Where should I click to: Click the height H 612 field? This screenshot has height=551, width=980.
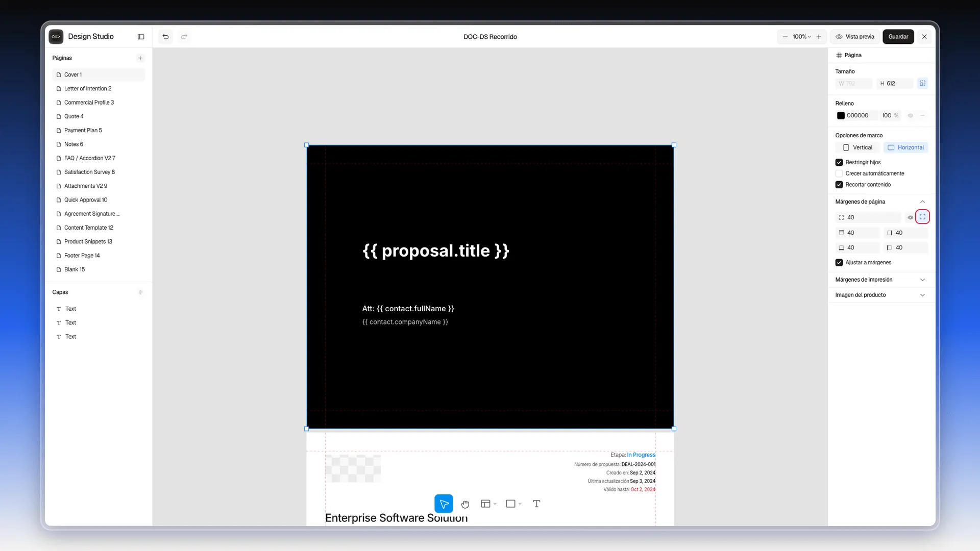(x=895, y=83)
